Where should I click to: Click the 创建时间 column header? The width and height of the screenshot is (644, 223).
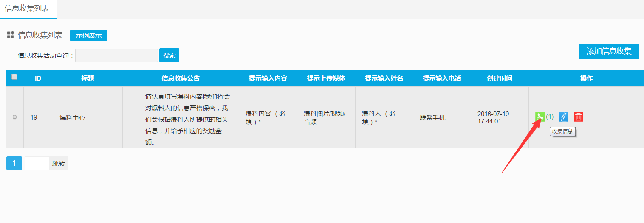[500, 78]
